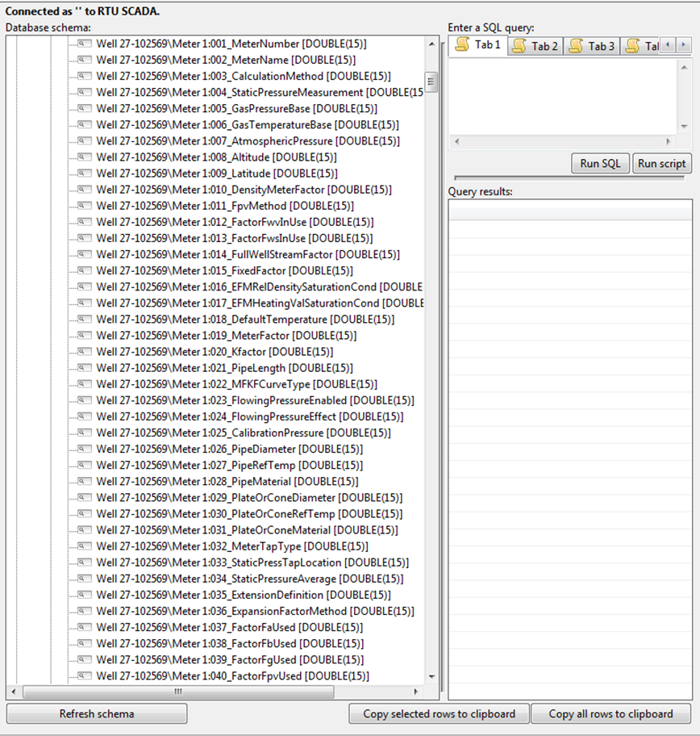Click the column icon for 040_FactorFpvUsed
This screenshot has height=736, width=700.
[x=84, y=675]
